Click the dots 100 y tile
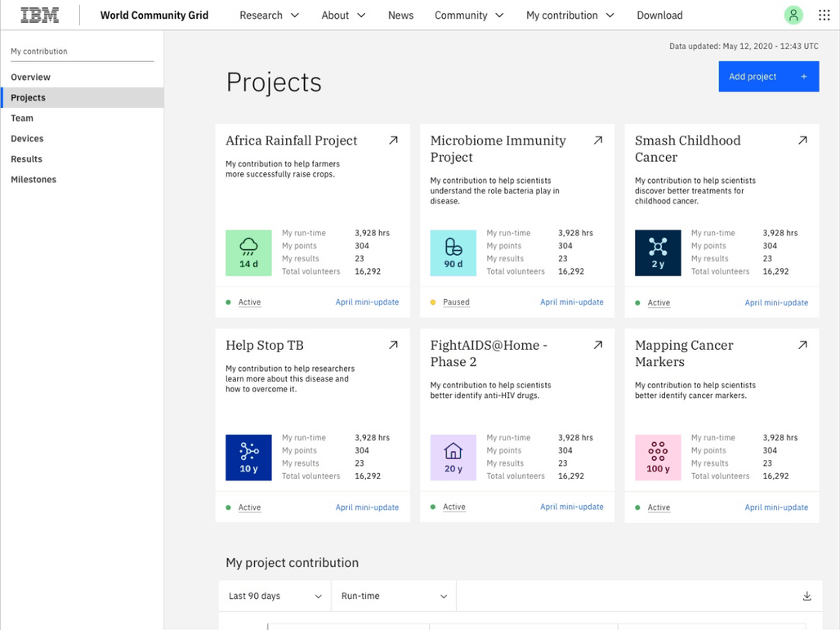 658,458
